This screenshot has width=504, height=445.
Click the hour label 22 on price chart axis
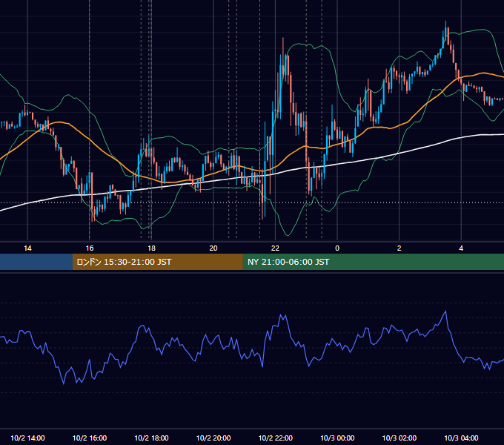(x=275, y=248)
